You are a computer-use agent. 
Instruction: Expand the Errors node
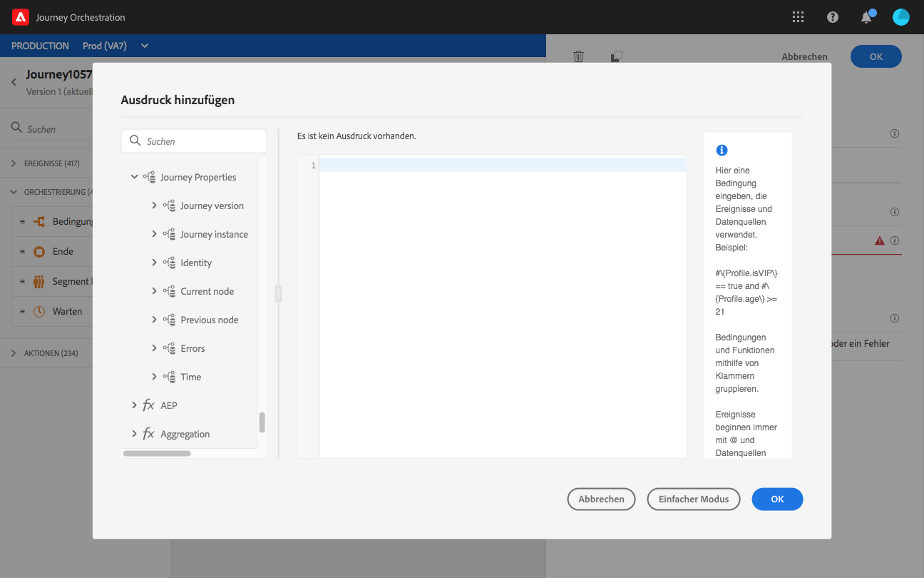click(154, 348)
